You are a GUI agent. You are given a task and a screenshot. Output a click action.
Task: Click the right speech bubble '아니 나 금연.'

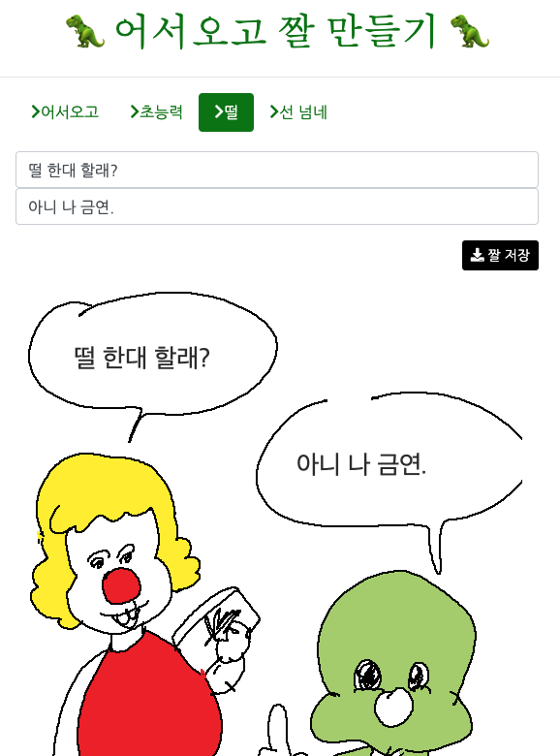coord(389,465)
